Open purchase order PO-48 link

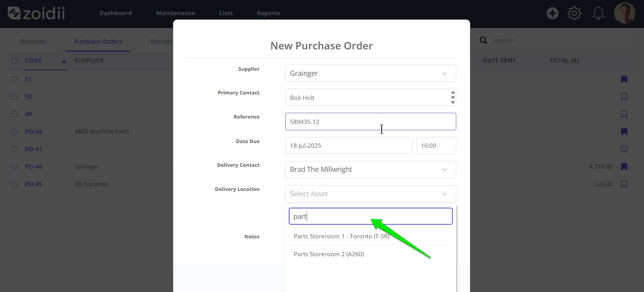pos(33,131)
